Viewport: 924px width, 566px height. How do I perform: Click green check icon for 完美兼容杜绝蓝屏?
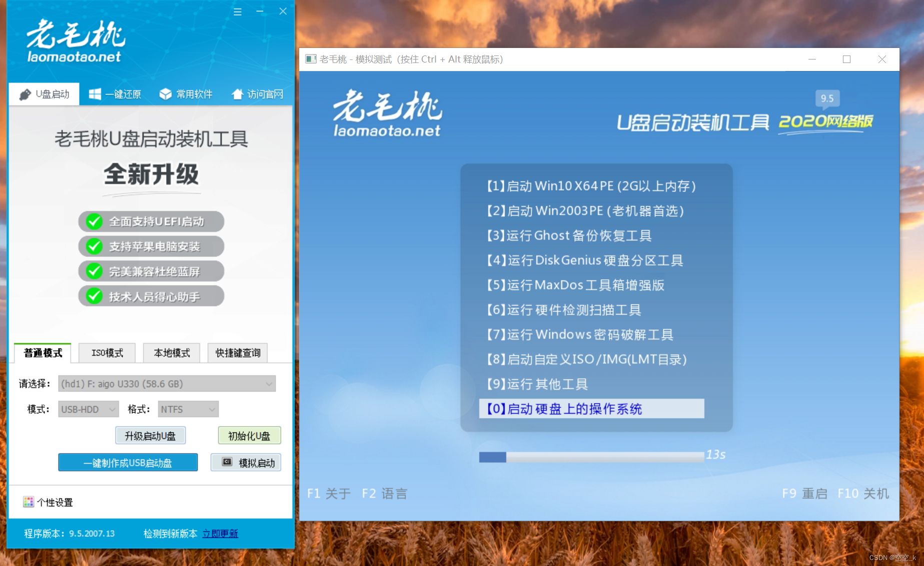coord(94,271)
